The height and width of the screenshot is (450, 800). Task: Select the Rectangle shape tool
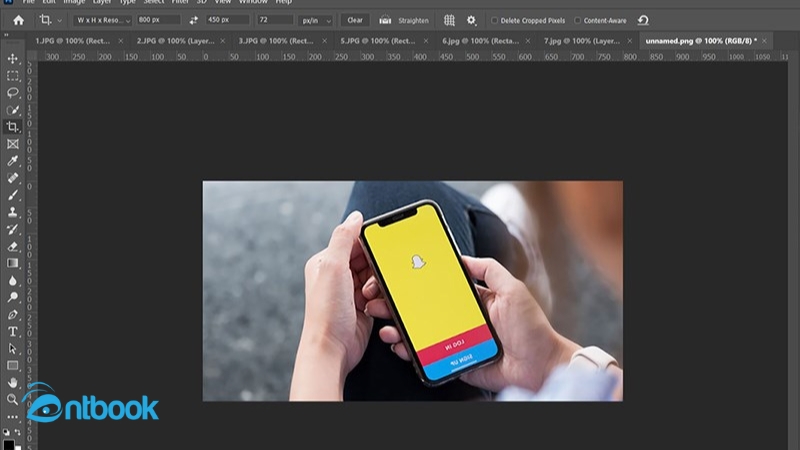coord(13,366)
